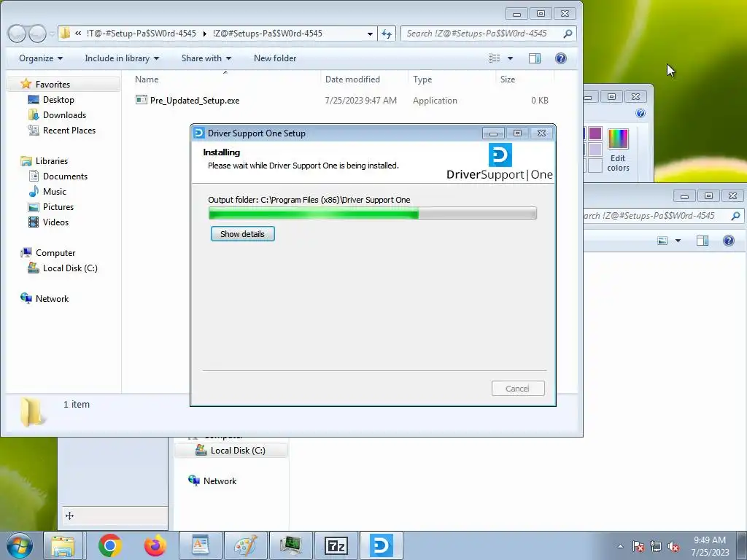This screenshot has height=560, width=747.
Task: Toggle preview pane in back Explorer window
Action: [703, 241]
